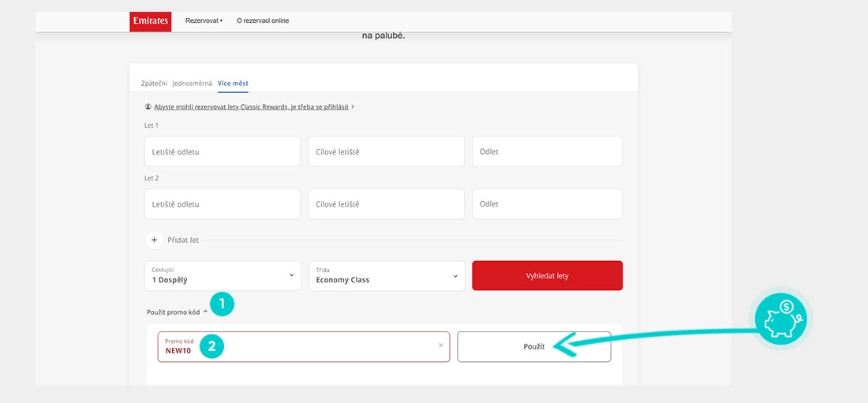The image size is (868, 403).
Task: Switch to the Jednosměrná tab
Action: click(192, 84)
